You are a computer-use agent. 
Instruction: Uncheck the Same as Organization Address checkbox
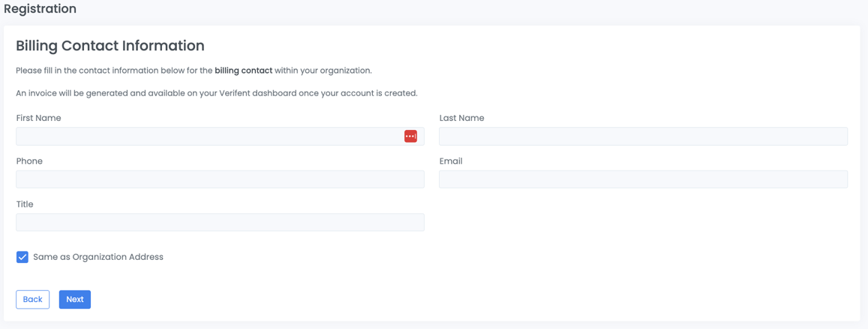point(23,257)
